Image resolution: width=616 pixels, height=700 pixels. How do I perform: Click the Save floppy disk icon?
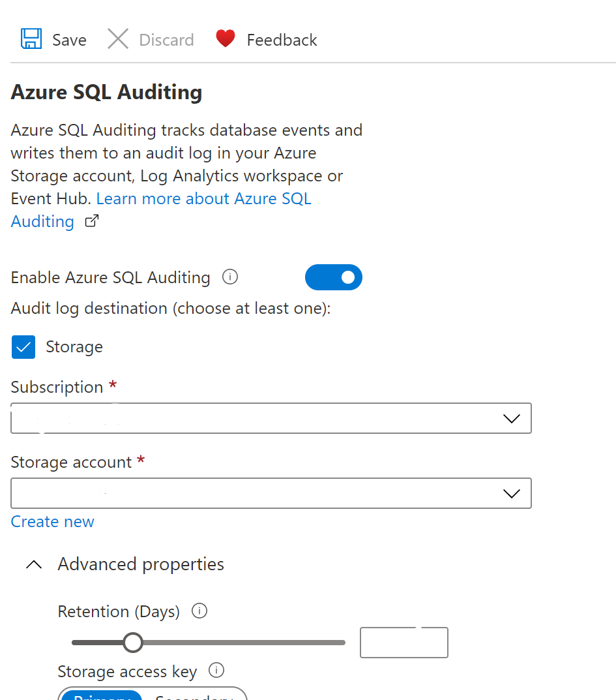point(31,39)
